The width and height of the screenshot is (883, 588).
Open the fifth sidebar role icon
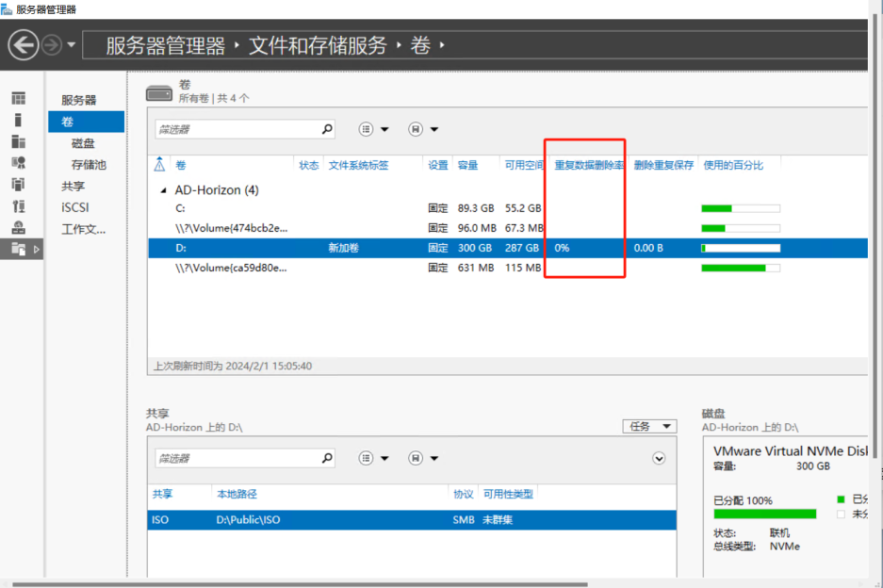pos(19,184)
